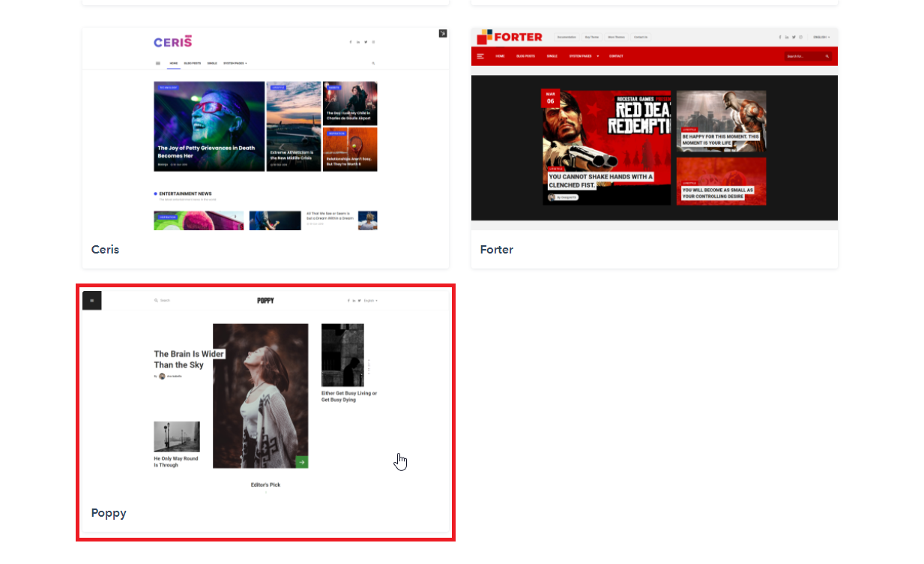This screenshot has width=924, height=564.
Task: Expand System Pages menu in Forter navbar
Action: click(x=585, y=56)
